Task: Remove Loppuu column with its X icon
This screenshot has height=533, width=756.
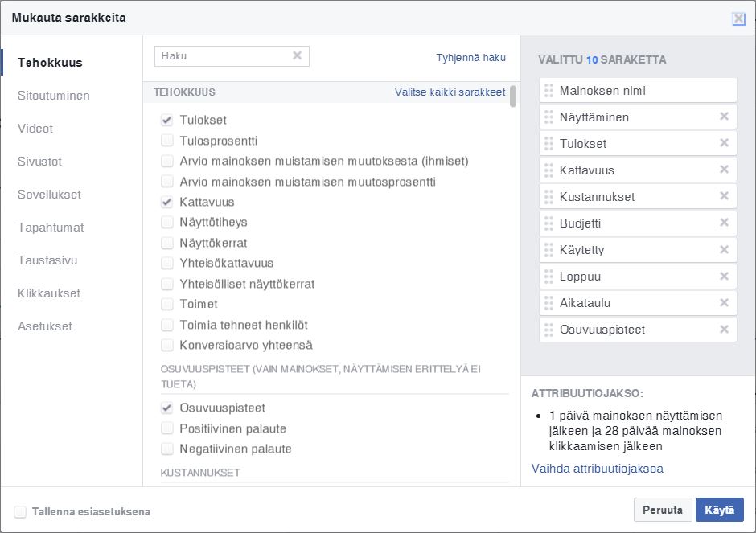Action: (724, 276)
